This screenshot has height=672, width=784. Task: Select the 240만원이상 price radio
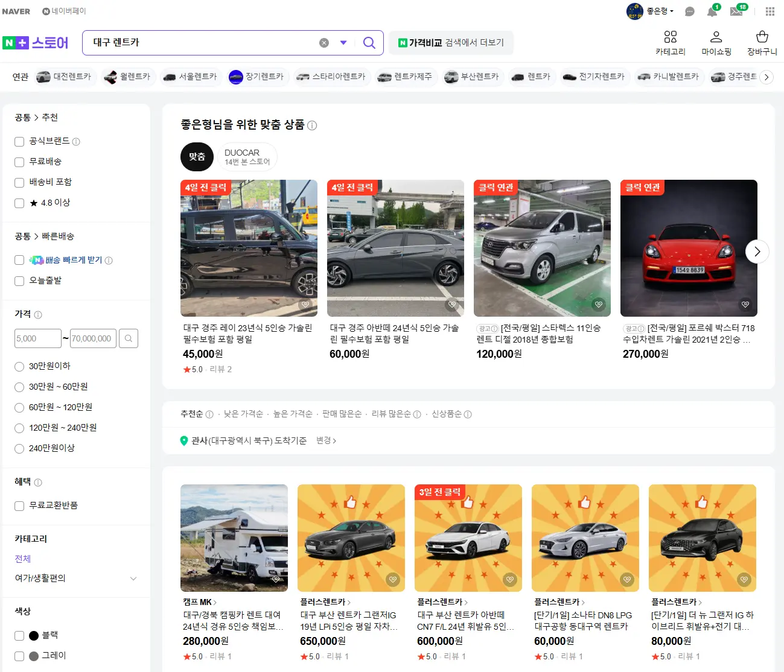19,448
